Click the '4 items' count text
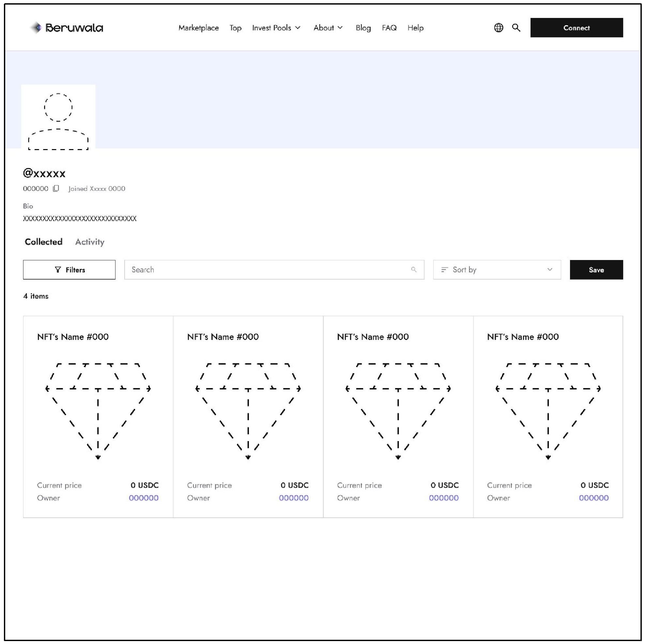The height and width of the screenshot is (644, 645). [36, 296]
